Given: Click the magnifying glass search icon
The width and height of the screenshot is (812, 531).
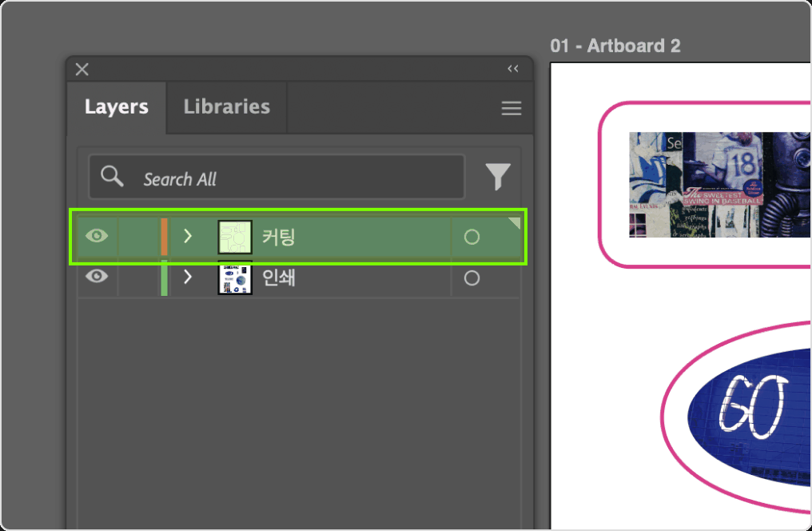Looking at the screenshot, I should pos(112,176).
